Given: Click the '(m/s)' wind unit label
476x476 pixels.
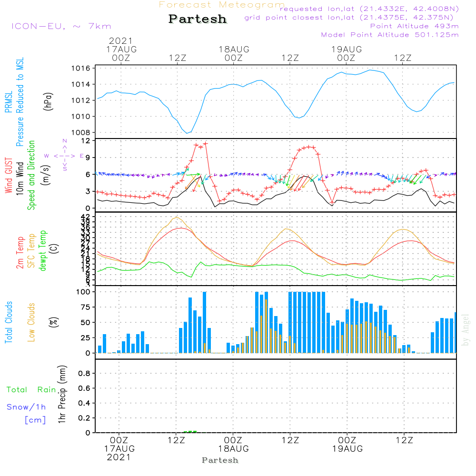Looking at the screenshot, I should (x=46, y=175).
